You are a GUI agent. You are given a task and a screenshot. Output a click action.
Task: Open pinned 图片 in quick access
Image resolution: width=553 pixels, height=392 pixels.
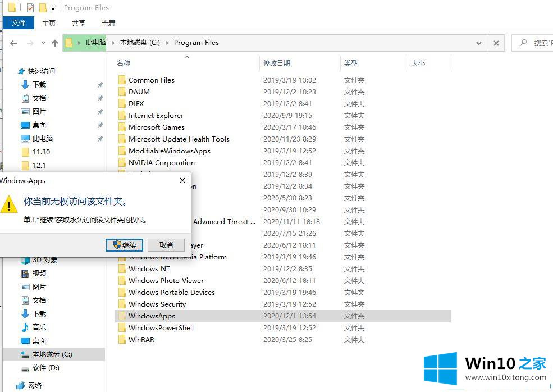pyautogui.click(x=39, y=112)
